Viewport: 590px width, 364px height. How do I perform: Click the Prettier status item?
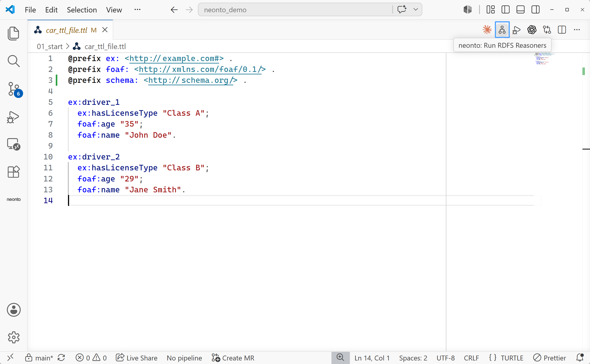click(x=550, y=358)
